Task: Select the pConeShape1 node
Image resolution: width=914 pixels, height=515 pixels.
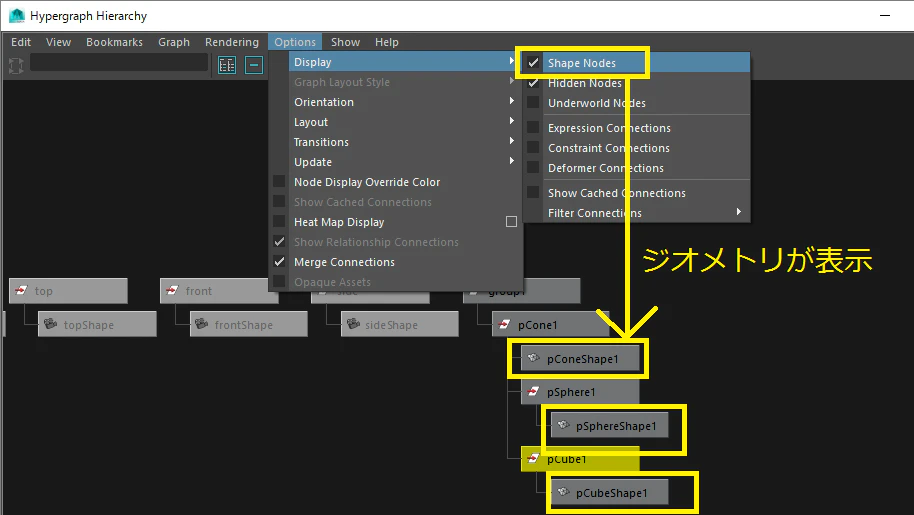Action: (580, 358)
